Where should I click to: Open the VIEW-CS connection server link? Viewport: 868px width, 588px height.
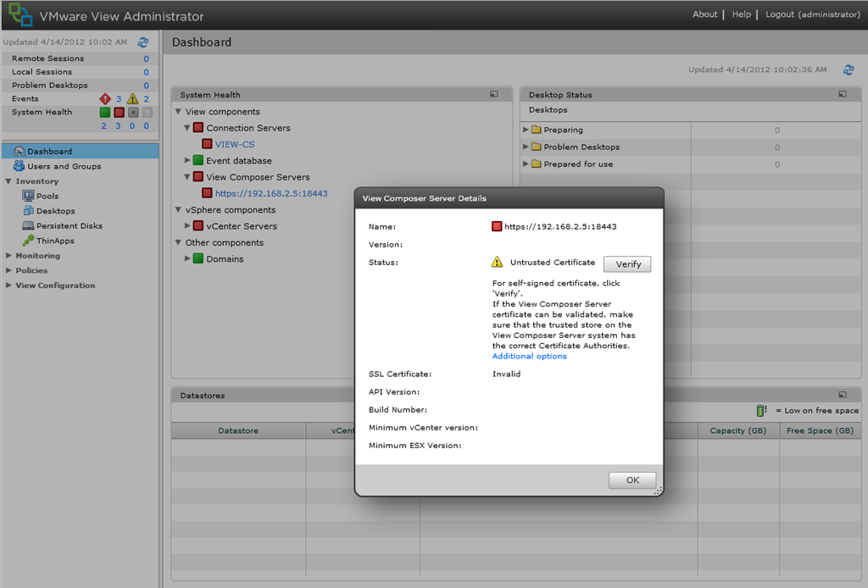tap(235, 144)
